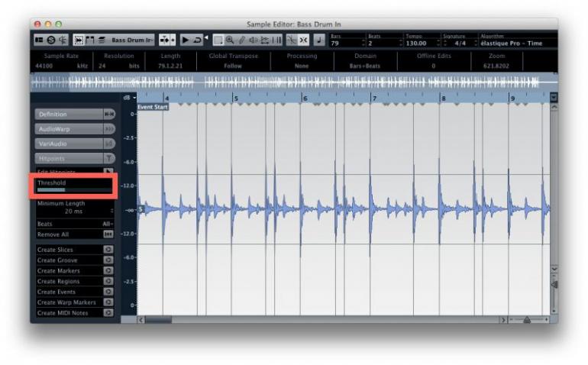
Task: Click the Event Start flag
Action: (x=153, y=108)
